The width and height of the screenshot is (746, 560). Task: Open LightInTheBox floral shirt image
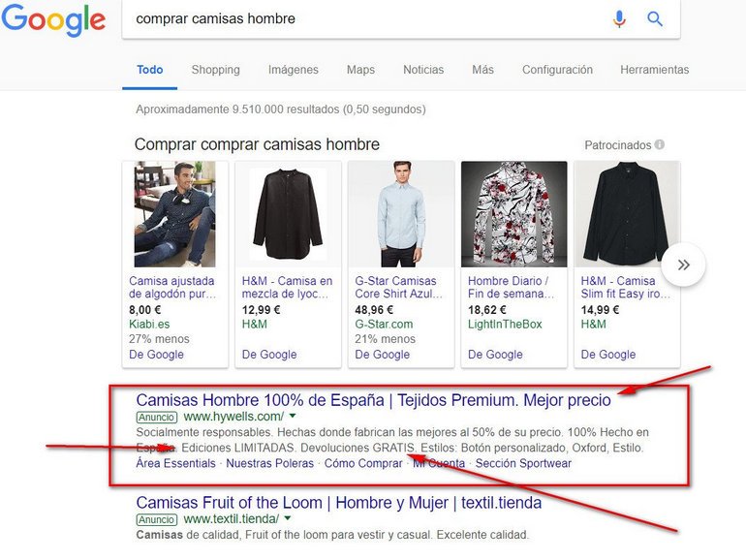coord(513,214)
